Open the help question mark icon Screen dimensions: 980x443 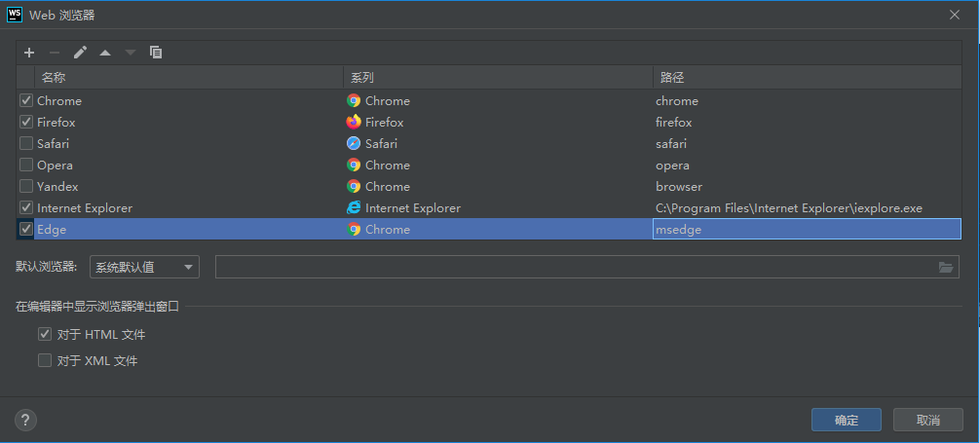point(25,420)
